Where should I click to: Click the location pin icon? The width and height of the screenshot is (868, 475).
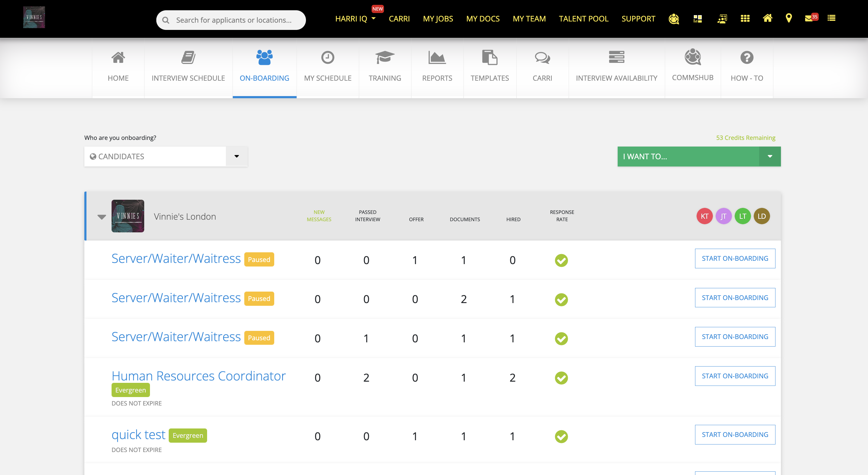[788, 18]
